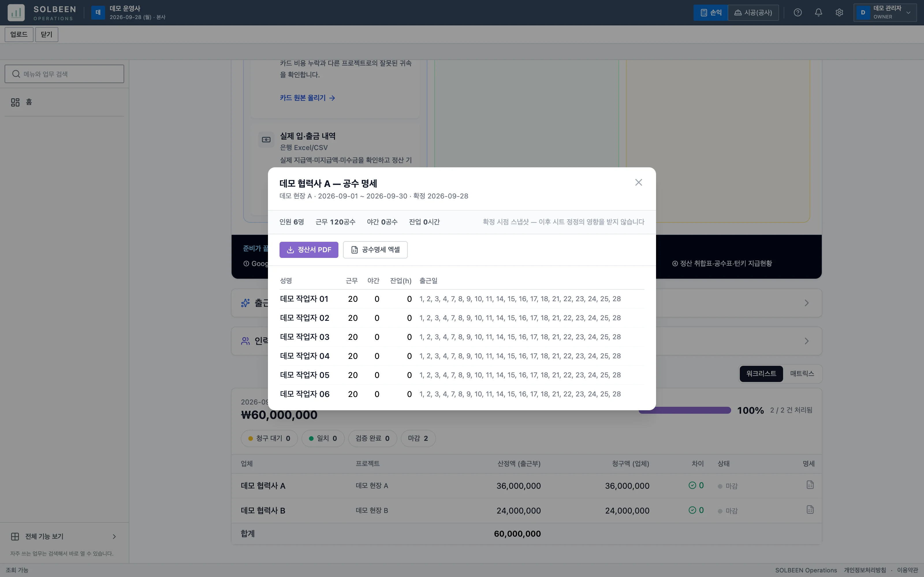Expand 전체 기능 보기 in sidebar
This screenshot has height=577, width=924.
coord(64,537)
